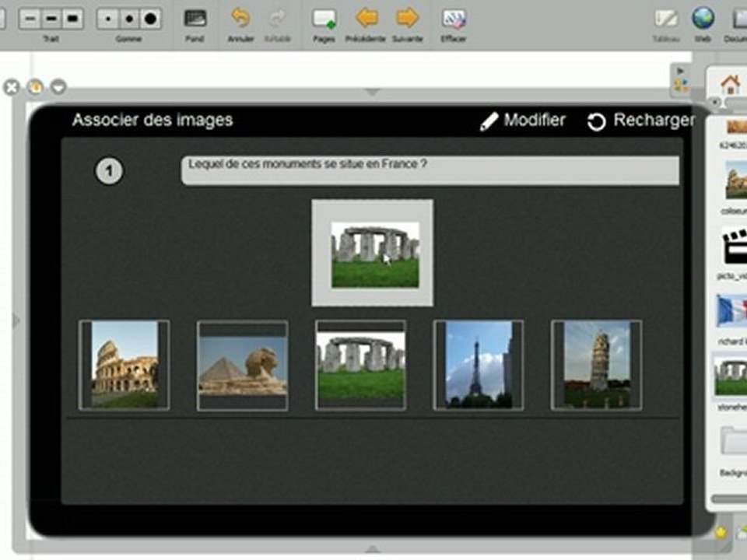
Task: Click the question text field
Action: tap(430, 170)
